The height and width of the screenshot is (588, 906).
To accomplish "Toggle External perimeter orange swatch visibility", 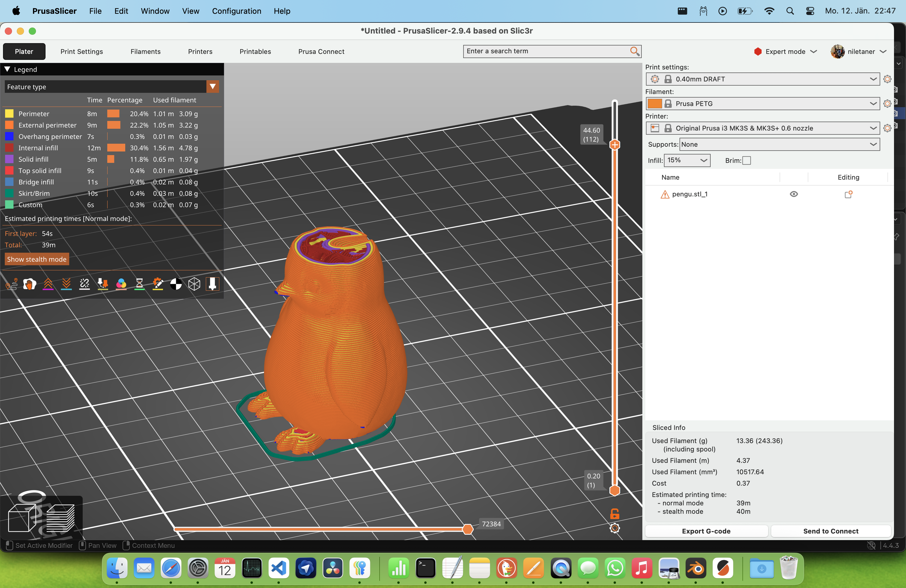I will click(9, 125).
